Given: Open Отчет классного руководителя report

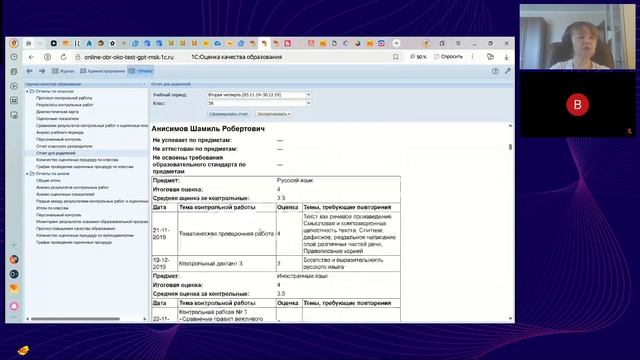Looking at the screenshot, I should point(64,146).
